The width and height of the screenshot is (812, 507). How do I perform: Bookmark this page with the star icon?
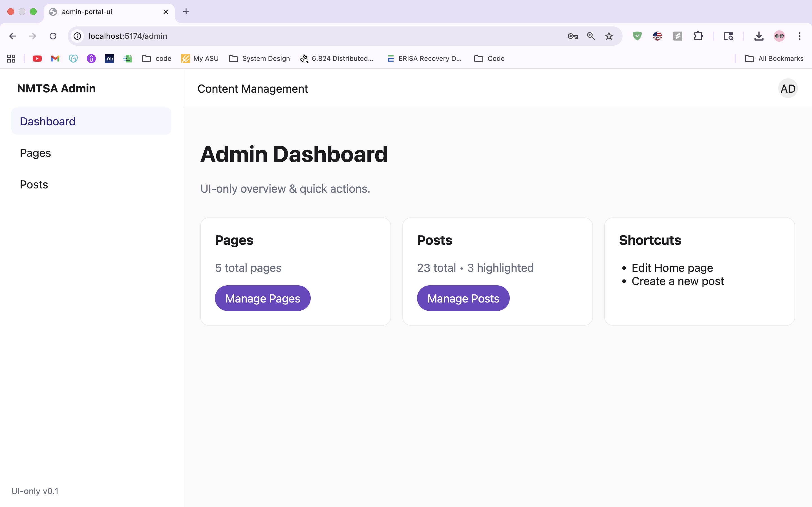609,36
